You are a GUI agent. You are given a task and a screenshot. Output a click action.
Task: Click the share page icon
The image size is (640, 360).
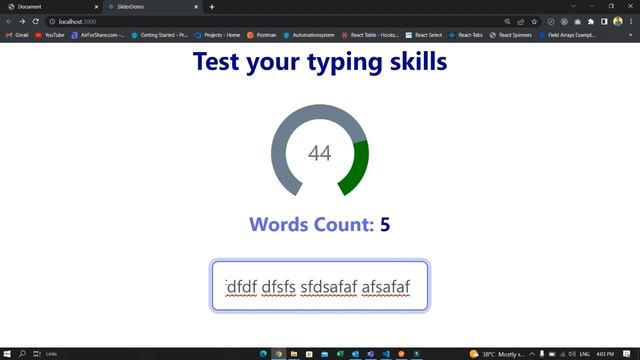521,22
